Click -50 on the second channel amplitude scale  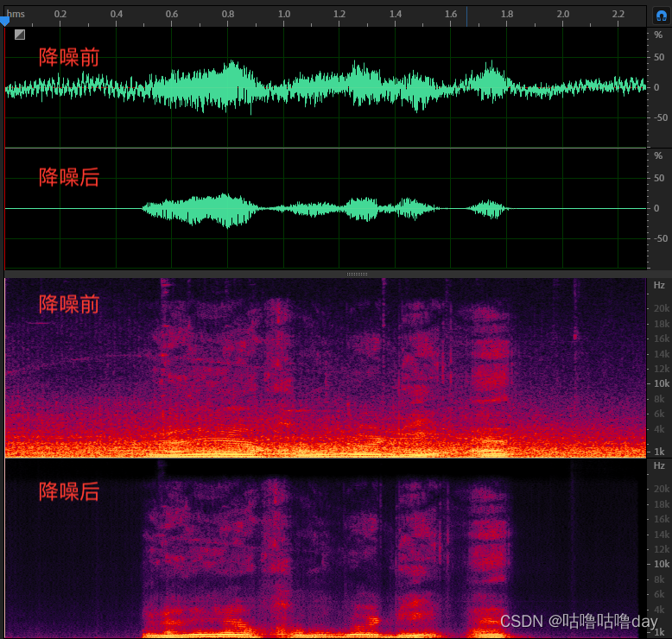coord(661,238)
